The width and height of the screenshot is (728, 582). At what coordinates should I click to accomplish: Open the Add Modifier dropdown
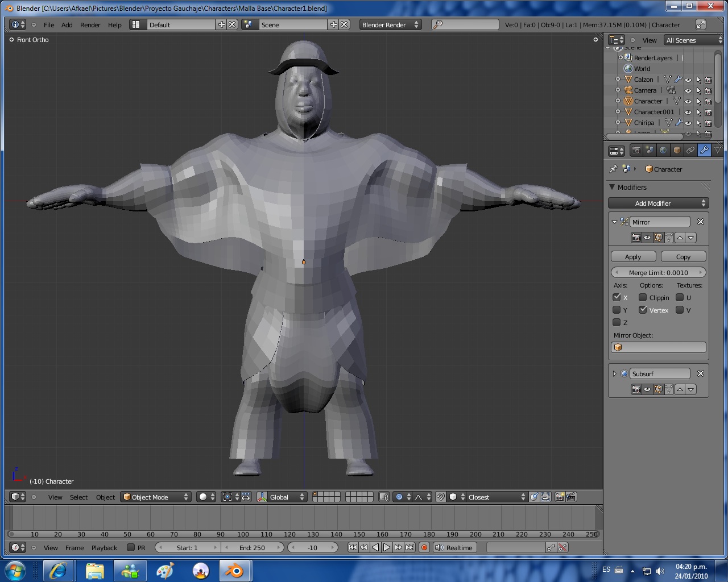pos(658,203)
